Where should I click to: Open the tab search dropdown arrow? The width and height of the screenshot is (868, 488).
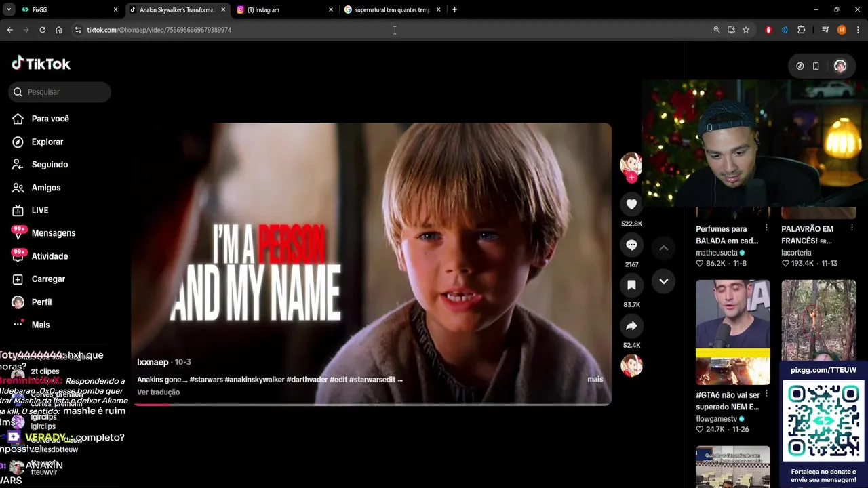point(8,9)
